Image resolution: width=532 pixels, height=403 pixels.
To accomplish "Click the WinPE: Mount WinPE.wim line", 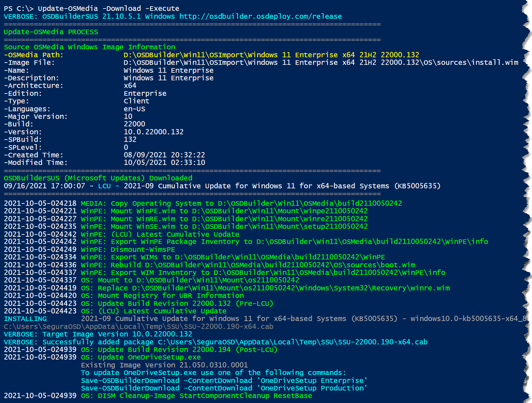I will coord(186,211).
